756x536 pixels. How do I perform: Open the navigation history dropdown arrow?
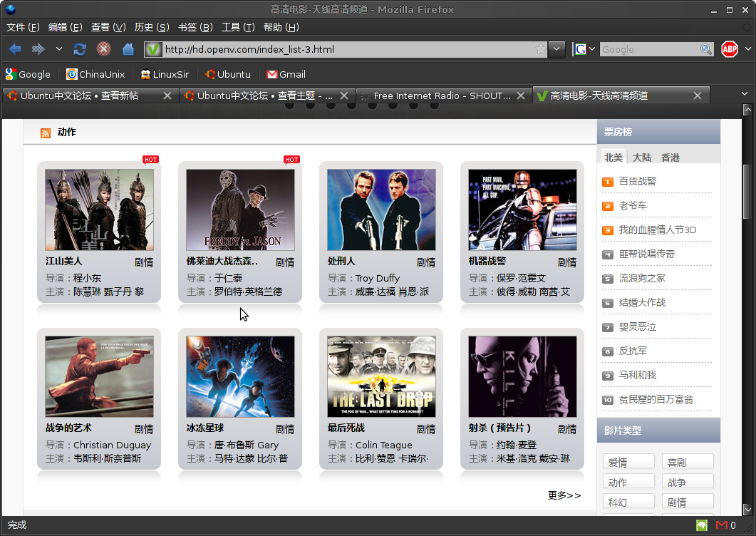59,48
